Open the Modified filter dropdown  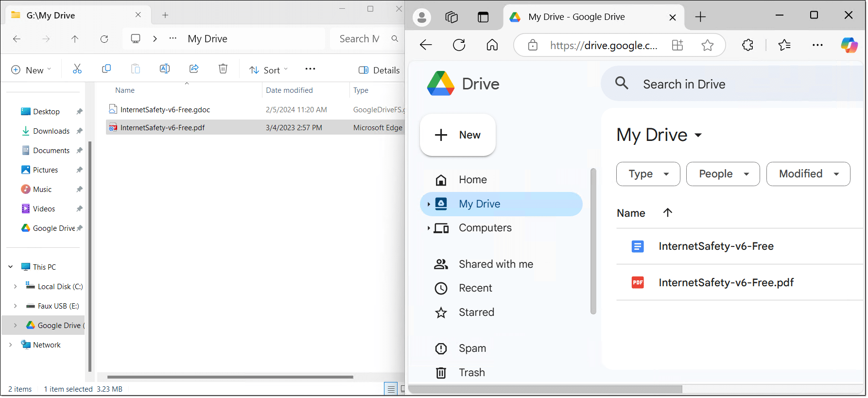point(808,174)
